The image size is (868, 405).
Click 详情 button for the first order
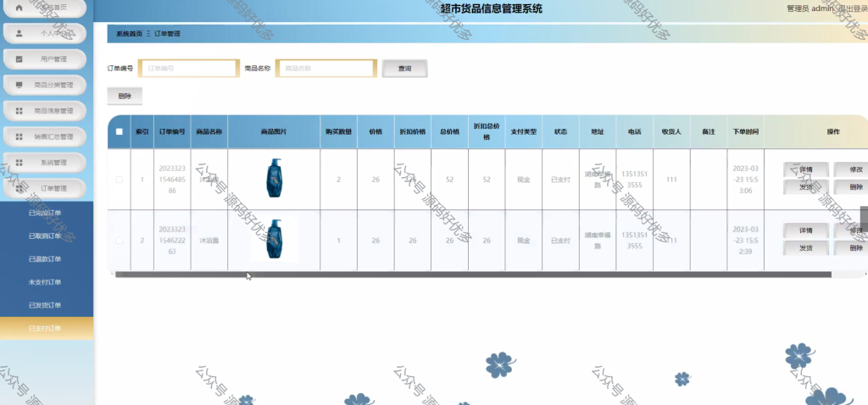click(806, 169)
